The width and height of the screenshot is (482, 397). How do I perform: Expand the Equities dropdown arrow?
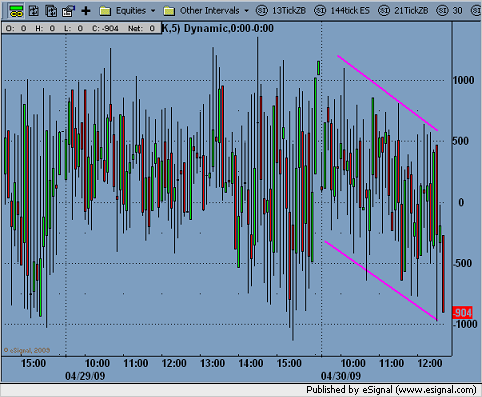(153, 11)
